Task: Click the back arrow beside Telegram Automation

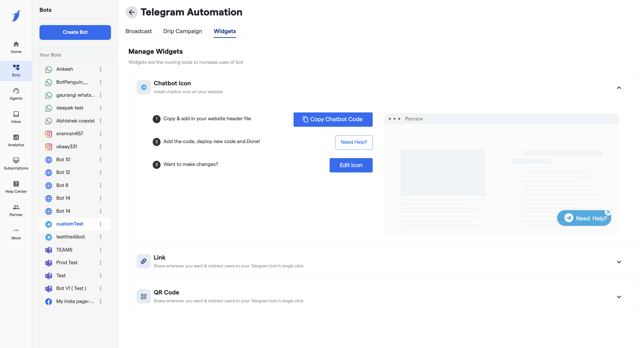Action: pyautogui.click(x=131, y=12)
